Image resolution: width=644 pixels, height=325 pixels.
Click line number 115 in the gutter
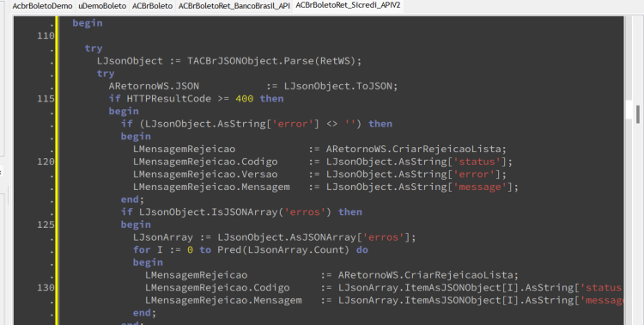[46, 99]
